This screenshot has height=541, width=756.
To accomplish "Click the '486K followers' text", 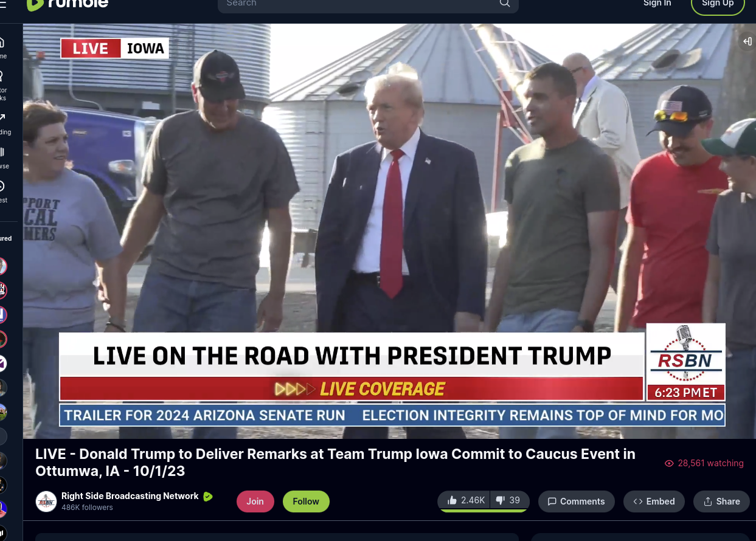I will (87, 508).
